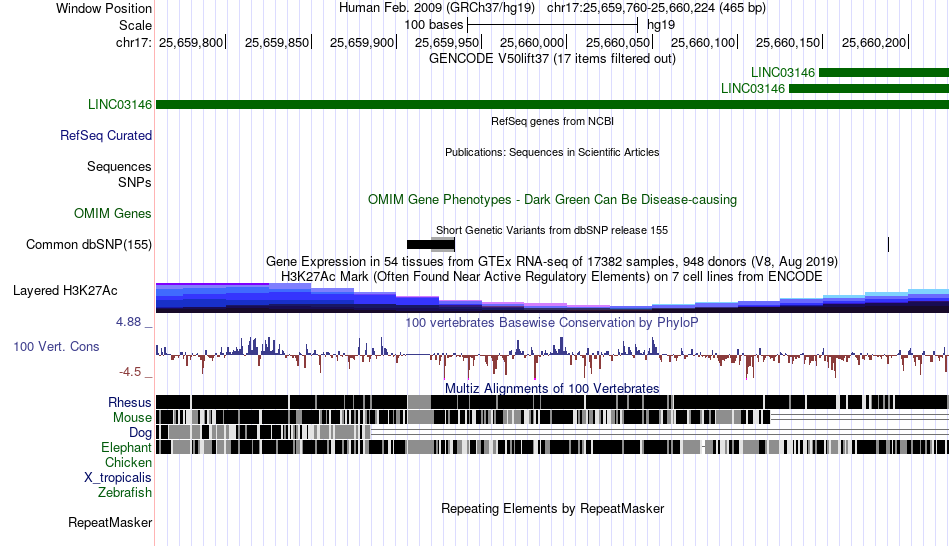Select the 25,659,800 ruler coordinate
The height and width of the screenshot is (546, 950).
point(191,42)
